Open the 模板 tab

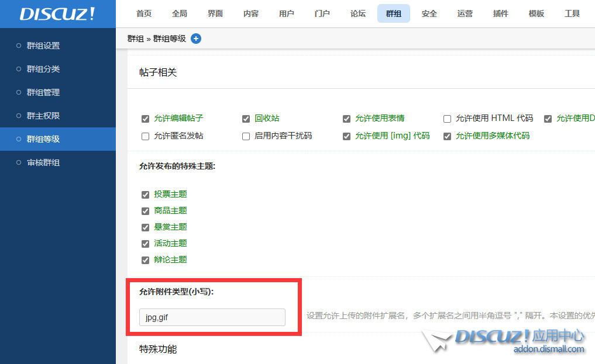[x=536, y=13]
